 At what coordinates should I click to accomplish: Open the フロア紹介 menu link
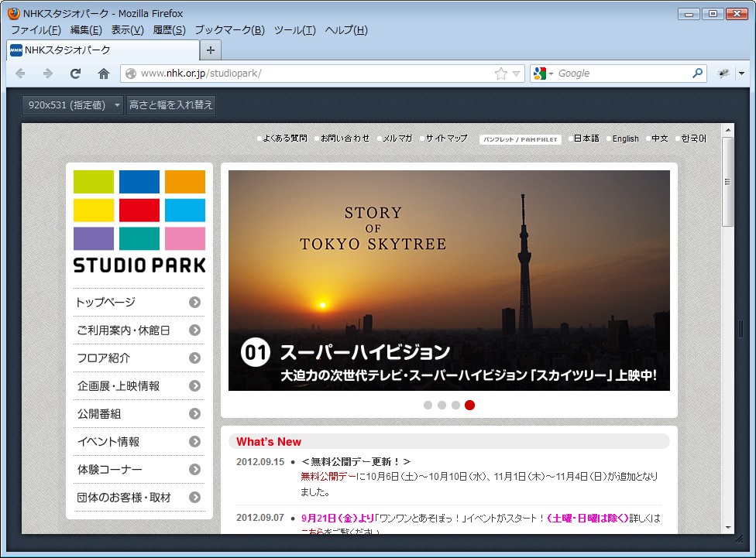tap(139, 358)
